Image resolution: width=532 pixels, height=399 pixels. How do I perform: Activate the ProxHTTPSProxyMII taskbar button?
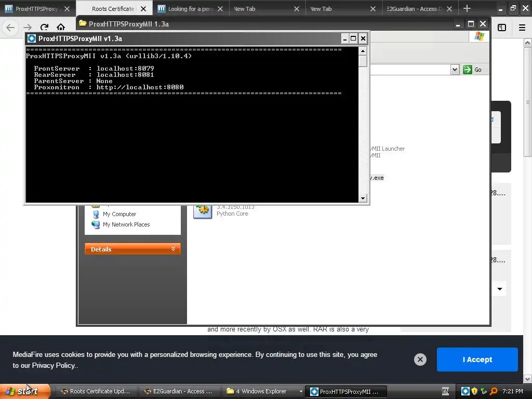pyautogui.click(x=346, y=392)
